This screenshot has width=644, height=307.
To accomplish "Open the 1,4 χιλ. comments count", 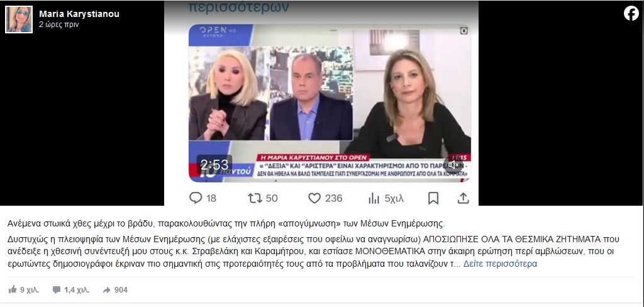I will coord(70,290).
